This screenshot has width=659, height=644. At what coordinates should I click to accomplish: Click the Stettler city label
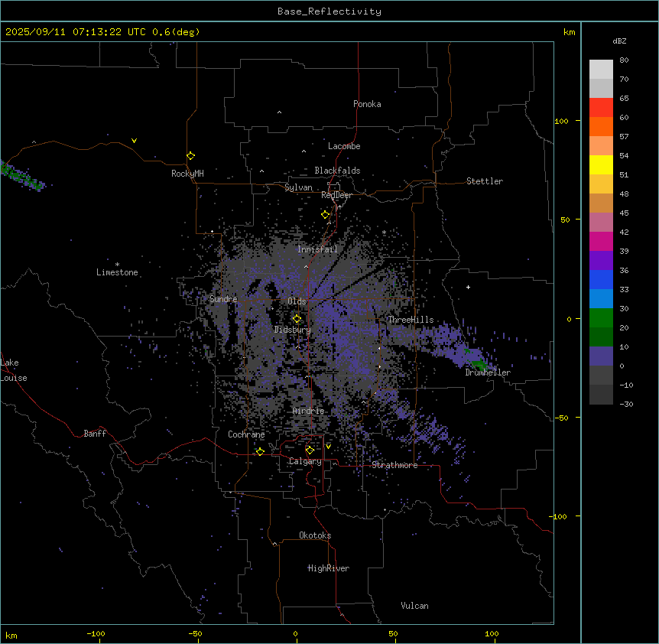(485, 181)
